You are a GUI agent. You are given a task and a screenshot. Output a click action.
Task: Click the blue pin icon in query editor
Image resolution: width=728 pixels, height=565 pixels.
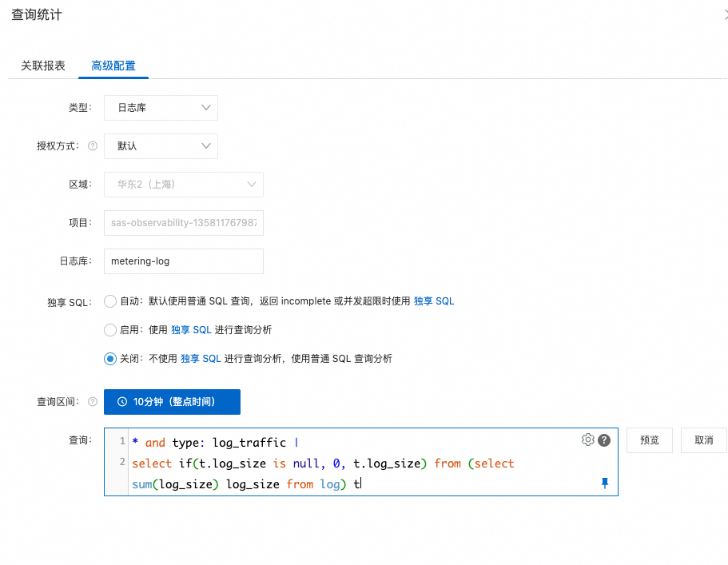(x=604, y=483)
